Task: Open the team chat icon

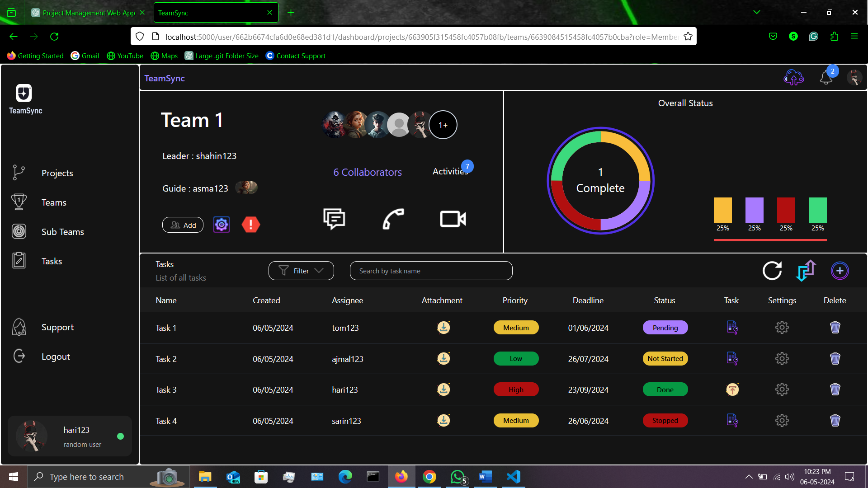Action: pos(334,219)
